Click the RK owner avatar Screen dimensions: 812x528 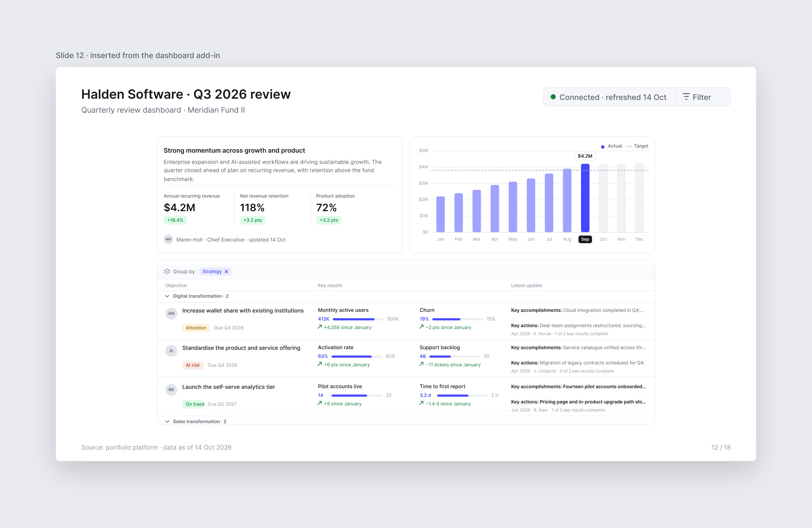tap(171, 389)
